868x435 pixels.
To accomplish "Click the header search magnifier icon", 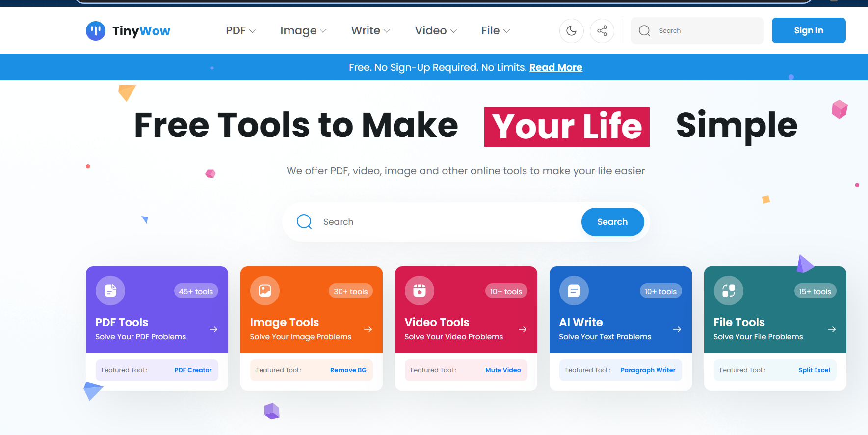I will click(644, 31).
